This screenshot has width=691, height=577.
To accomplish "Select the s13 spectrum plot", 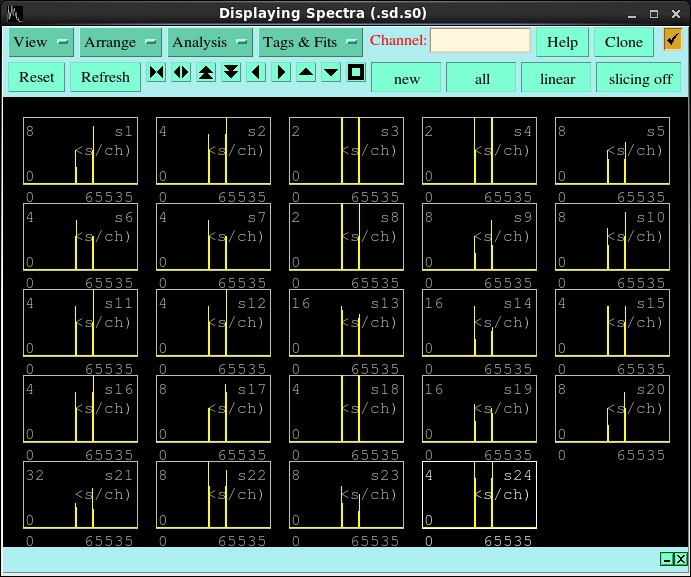I will pyautogui.click(x=347, y=323).
